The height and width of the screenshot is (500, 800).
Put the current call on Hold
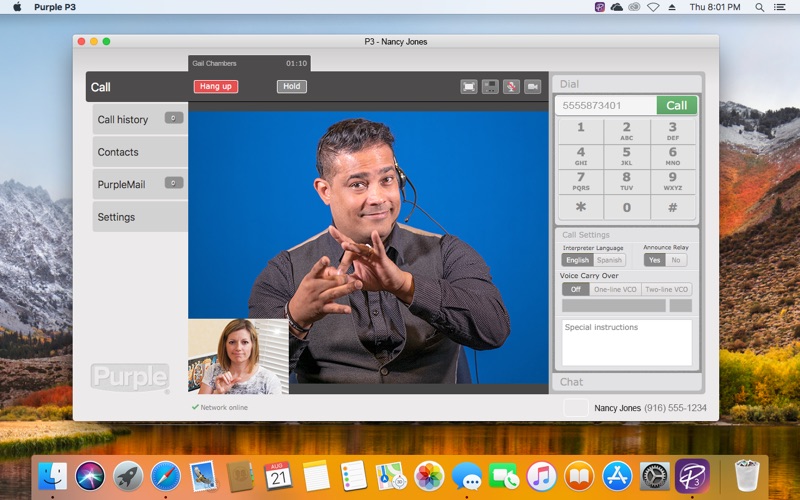(x=292, y=86)
